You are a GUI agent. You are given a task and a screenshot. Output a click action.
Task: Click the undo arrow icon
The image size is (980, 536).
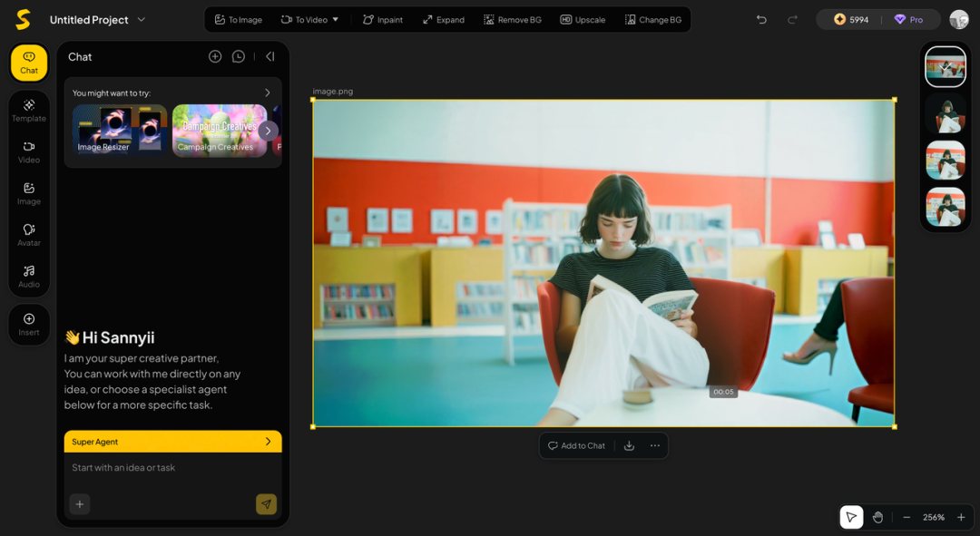[x=761, y=20]
